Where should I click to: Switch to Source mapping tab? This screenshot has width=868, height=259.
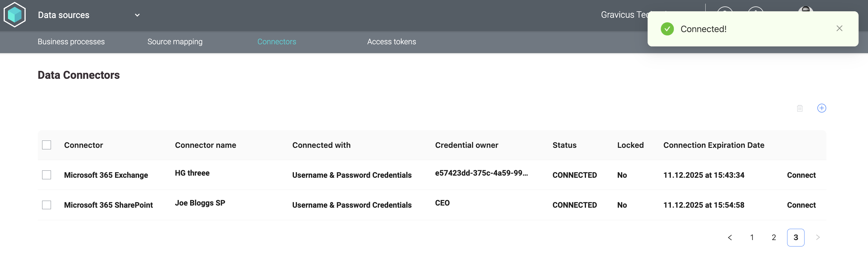point(175,42)
